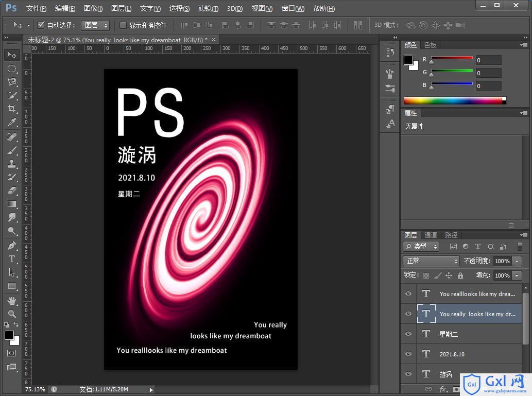Viewport: 532px width, 396px height.
Task: Swap foreground and background colors
Action: pos(16,325)
